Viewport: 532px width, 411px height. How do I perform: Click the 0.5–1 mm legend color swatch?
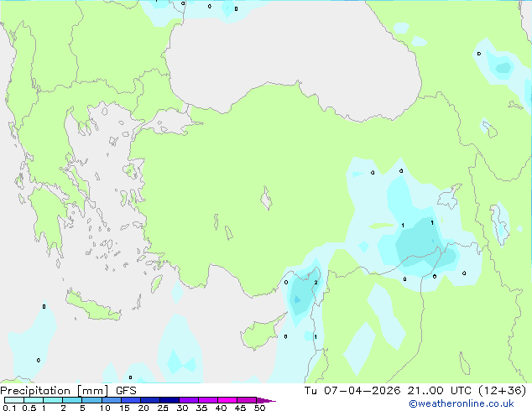34,400
